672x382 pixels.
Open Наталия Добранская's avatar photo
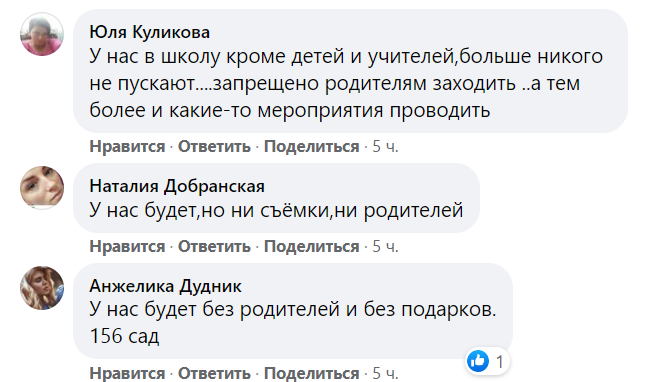[x=42, y=188]
